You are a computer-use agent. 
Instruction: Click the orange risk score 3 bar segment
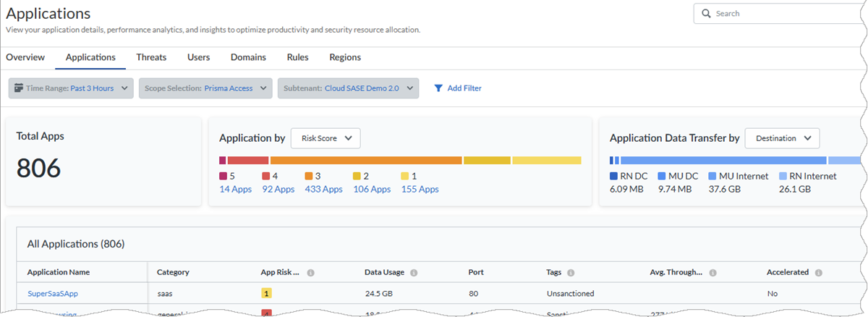pos(366,160)
